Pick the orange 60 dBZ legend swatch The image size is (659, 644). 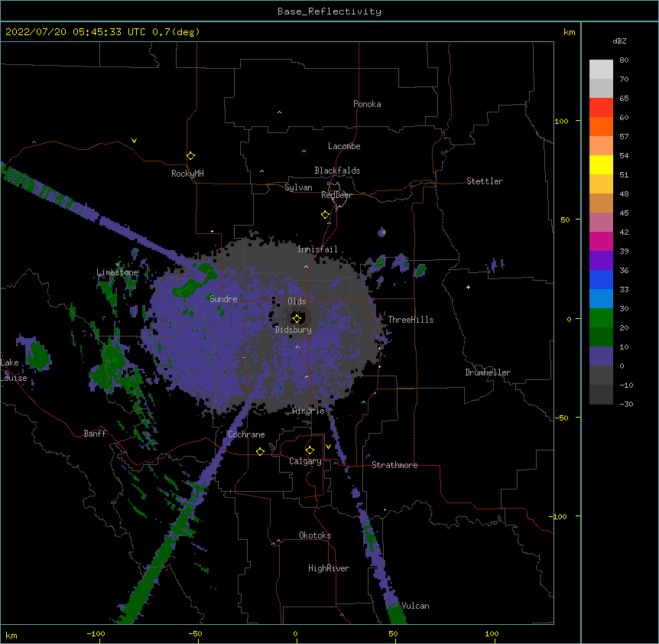pos(601,126)
